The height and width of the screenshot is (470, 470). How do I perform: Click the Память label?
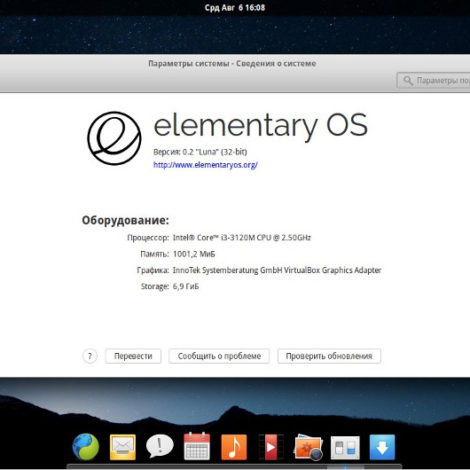point(155,254)
